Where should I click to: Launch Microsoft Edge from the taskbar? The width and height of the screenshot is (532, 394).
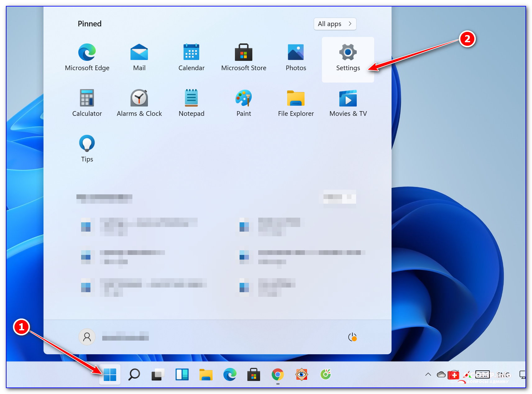(230, 374)
